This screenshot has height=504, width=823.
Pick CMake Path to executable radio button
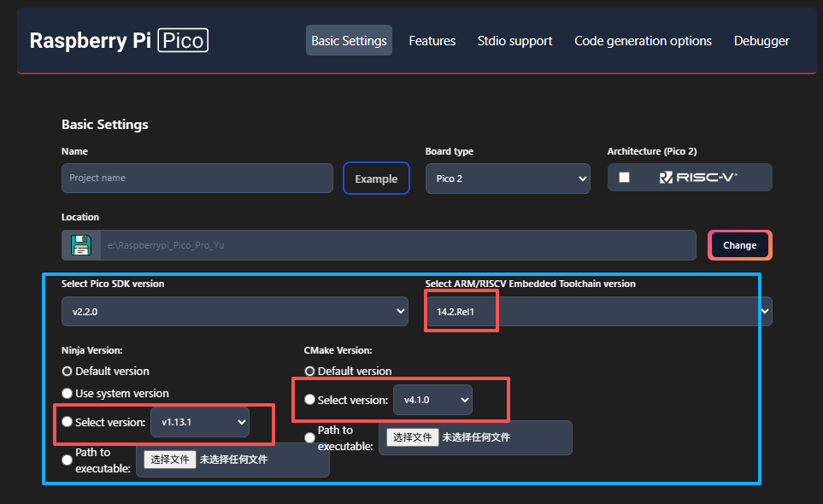309,438
